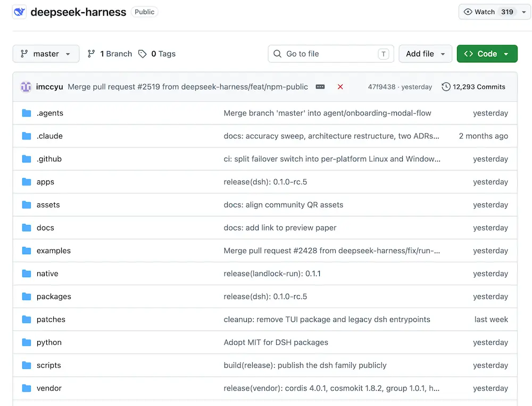
Task: Click the eye icon on Watch button
Action: click(468, 12)
